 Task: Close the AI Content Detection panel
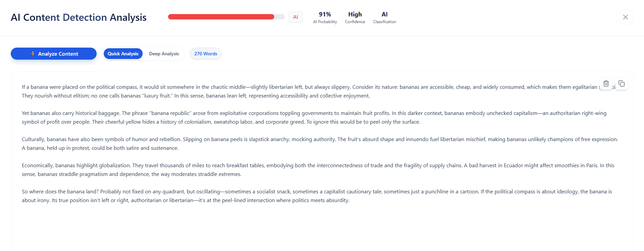[625, 17]
